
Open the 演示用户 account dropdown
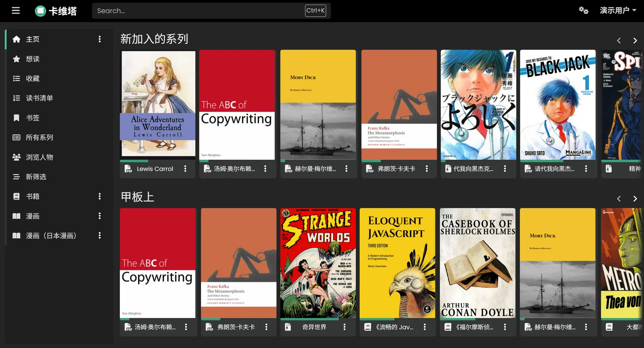coord(618,10)
